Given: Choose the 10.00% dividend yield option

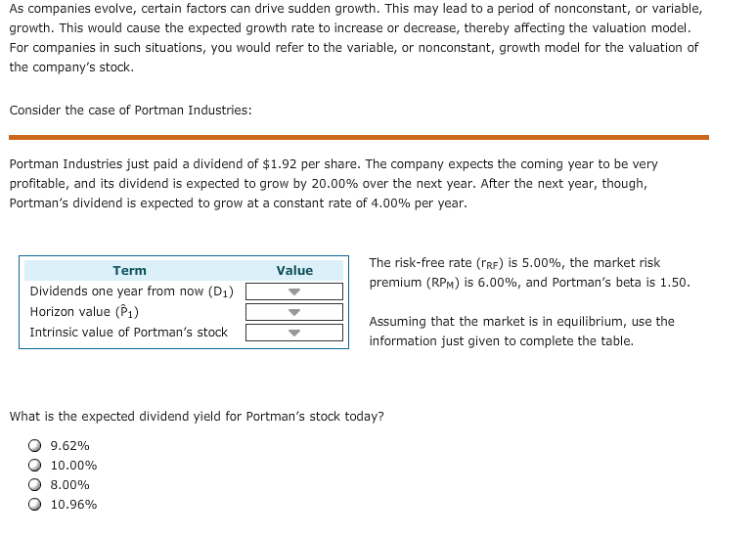Looking at the screenshot, I should click(34, 466).
